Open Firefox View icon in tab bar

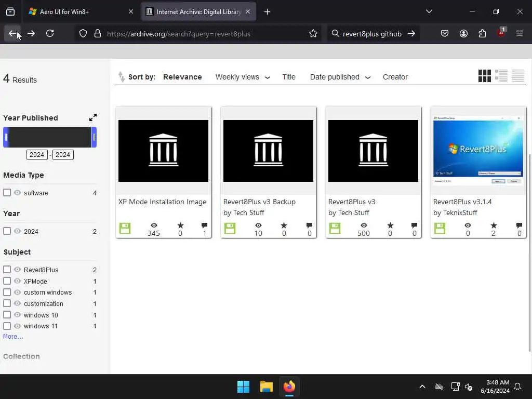[x=10, y=12]
